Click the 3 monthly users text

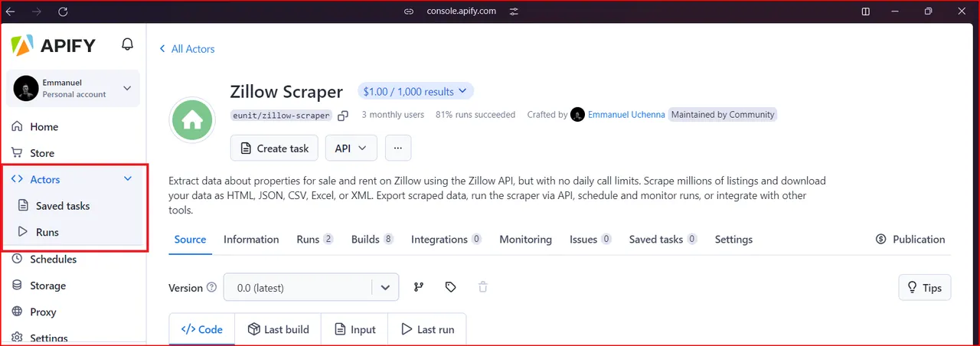[x=393, y=115]
